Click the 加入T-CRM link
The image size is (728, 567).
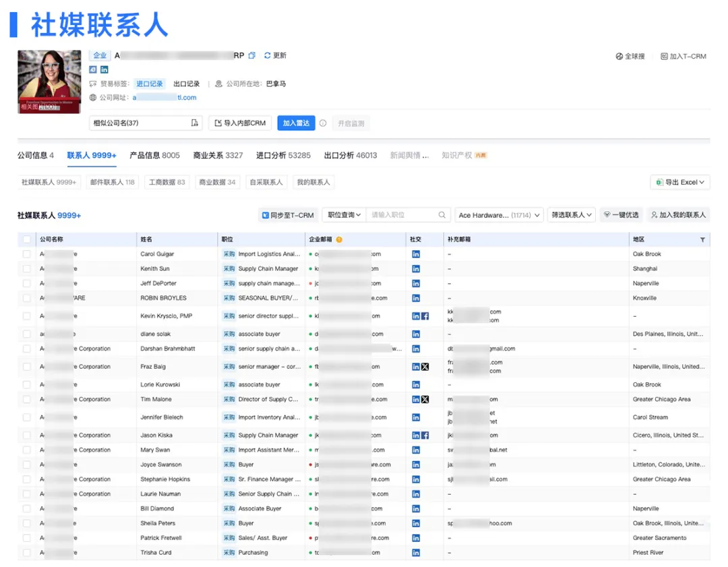684,56
